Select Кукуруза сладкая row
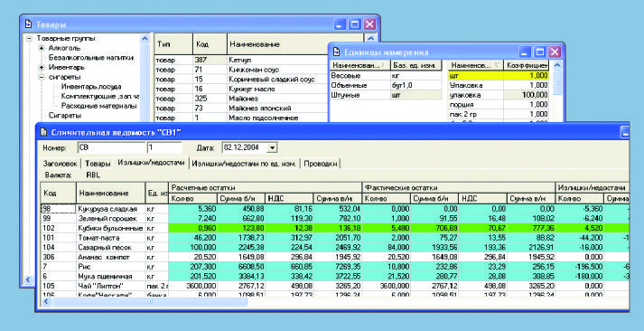The width and height of the screenshot is (644, 331). pos(335,209)
